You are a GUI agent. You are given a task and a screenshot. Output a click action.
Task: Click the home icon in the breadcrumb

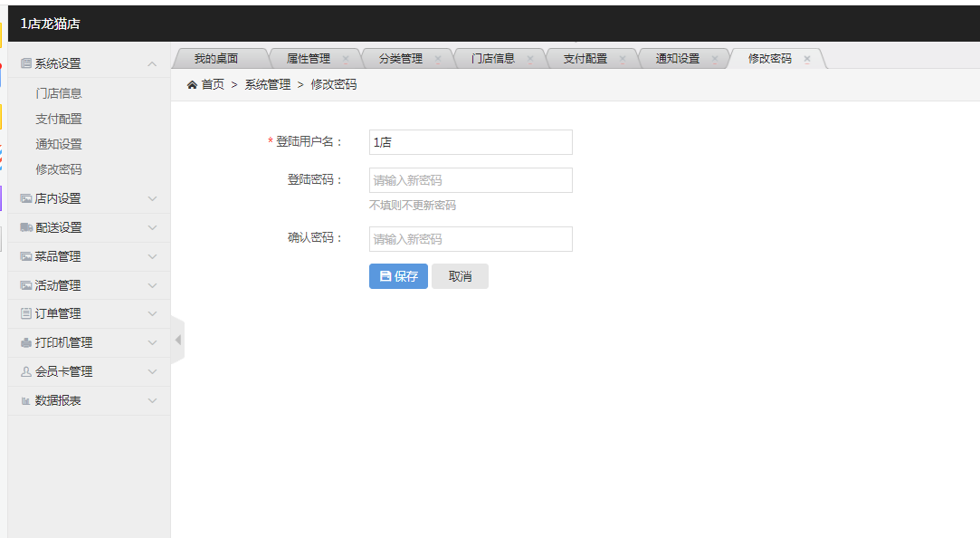pos(192,84)
